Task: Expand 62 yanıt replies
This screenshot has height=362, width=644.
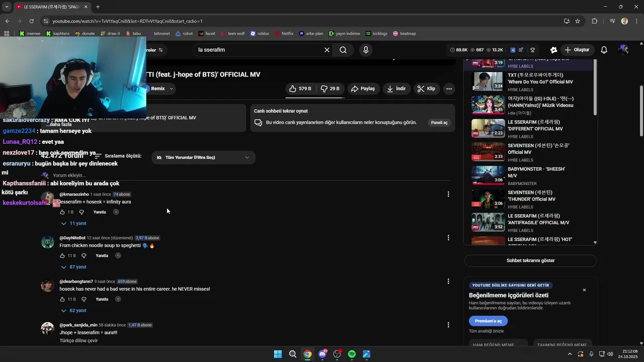Action: (74, 311)
